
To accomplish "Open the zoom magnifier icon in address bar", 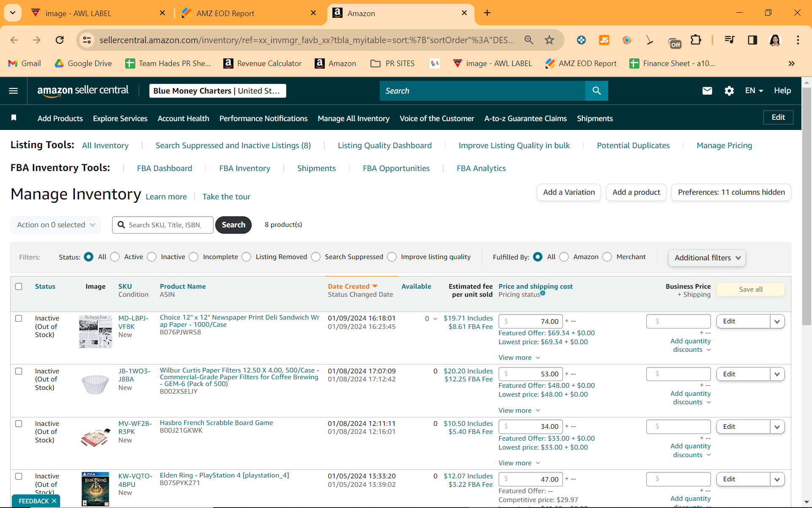I will point(529,40).
